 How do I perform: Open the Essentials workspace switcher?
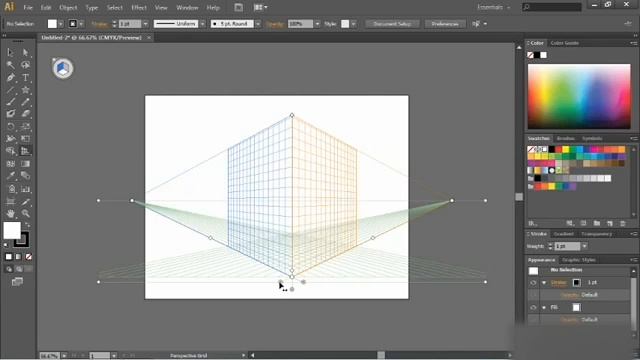click(494, 7)
